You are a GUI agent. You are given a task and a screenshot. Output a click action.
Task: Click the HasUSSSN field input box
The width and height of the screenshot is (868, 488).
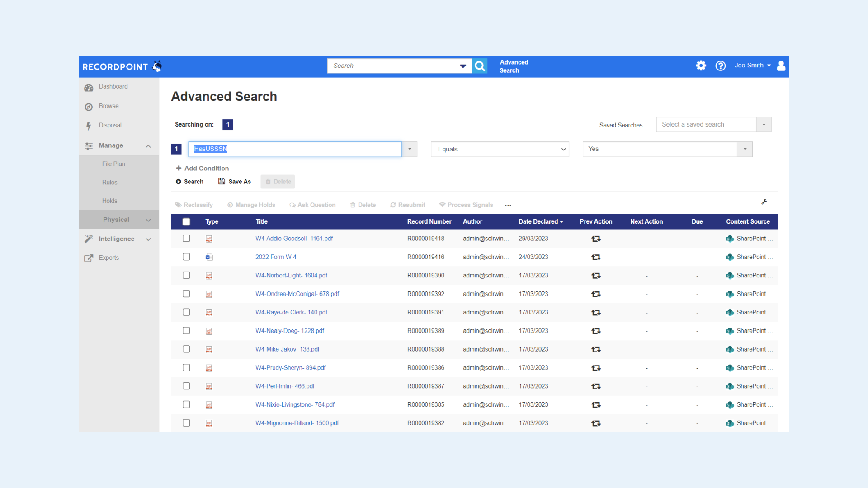295,150
